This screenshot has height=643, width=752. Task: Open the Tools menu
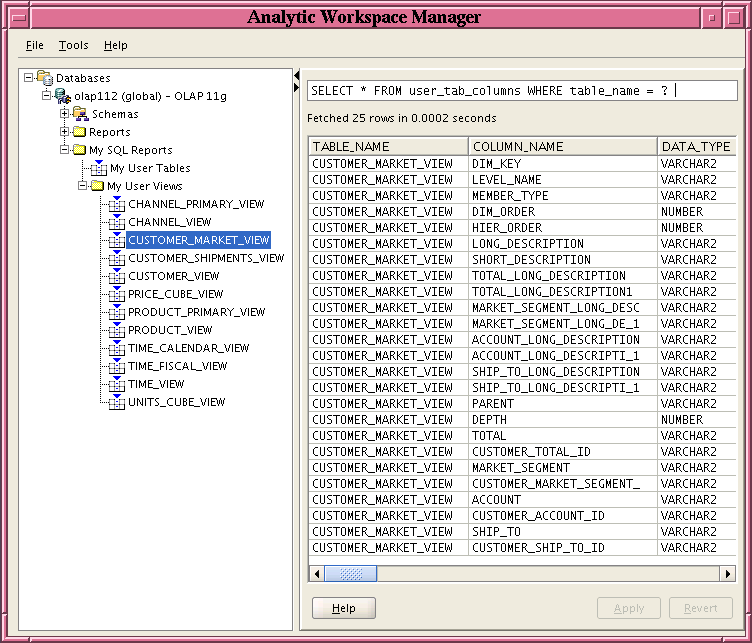73,45
